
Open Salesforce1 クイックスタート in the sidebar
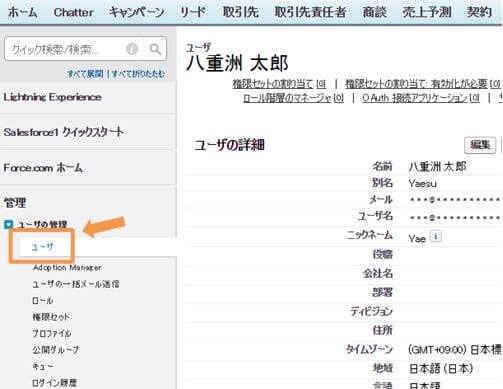(63, 132)
